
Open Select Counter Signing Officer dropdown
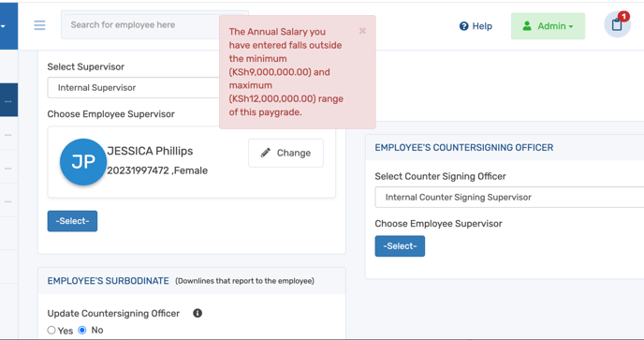[x=509, y=198]
